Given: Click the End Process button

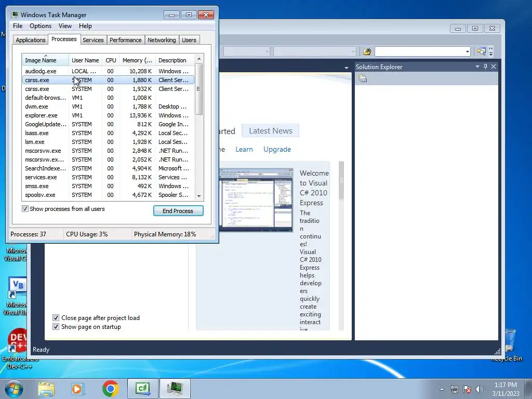Looking at the screenshot, I should tap(178, 211).
